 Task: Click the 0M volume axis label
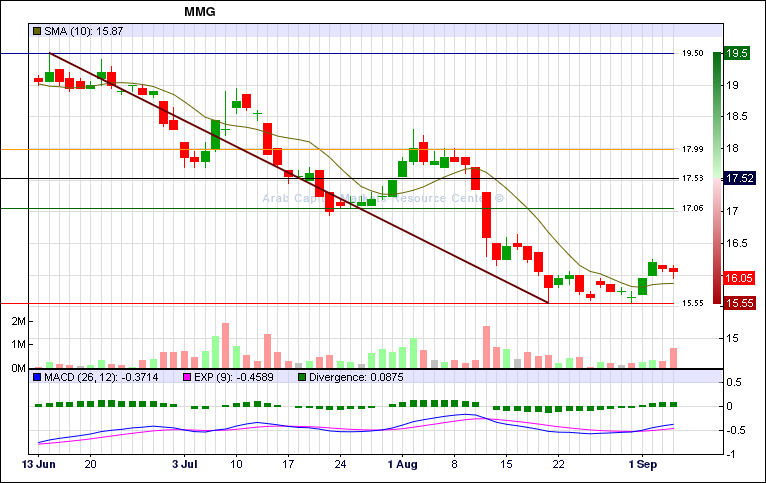(19, 368)
